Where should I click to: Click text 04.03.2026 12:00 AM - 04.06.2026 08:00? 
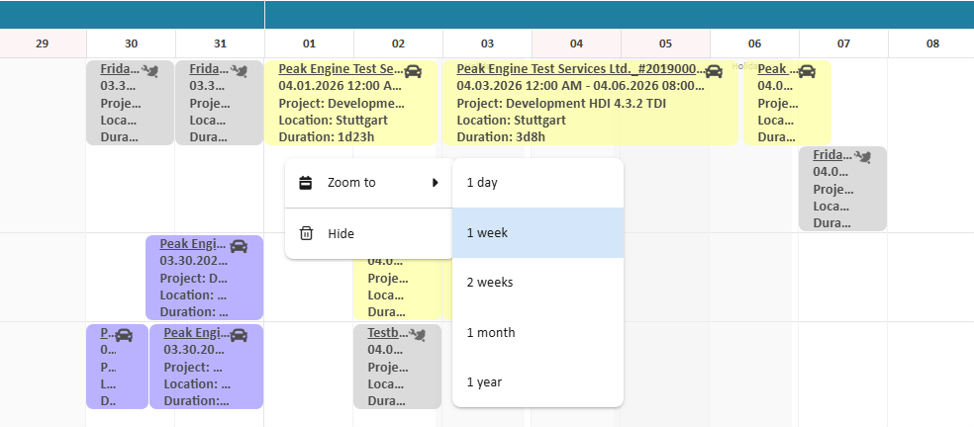[580, 86]
